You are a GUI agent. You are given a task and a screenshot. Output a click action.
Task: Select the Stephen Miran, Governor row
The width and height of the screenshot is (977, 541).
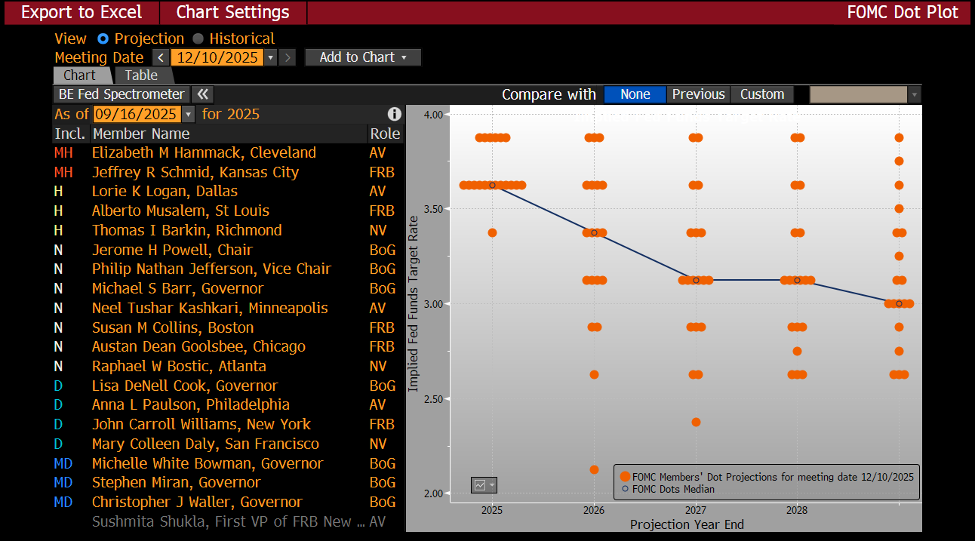[x=228, y=482]
